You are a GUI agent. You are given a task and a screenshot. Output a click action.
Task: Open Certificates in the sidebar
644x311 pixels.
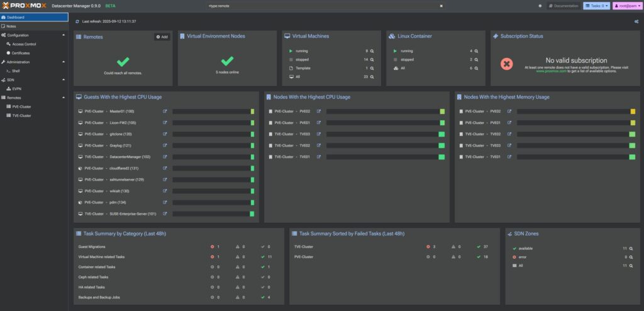[x=34, y=53]
